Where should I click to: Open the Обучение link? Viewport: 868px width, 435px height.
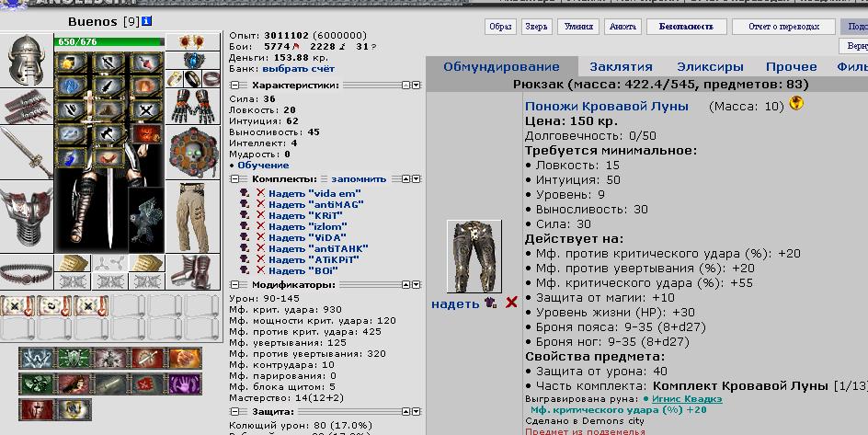[x=263, y=165]
